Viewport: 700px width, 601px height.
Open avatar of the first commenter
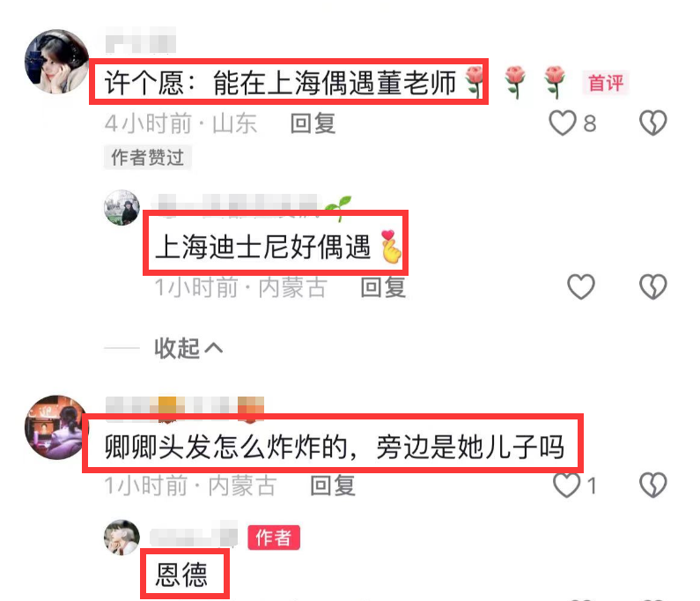56,62
